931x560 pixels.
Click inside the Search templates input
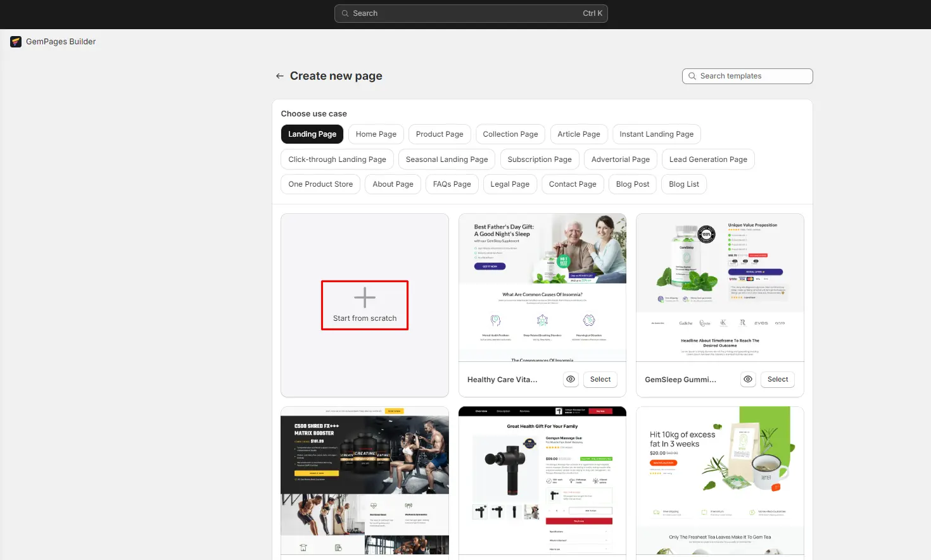[747, 76]
